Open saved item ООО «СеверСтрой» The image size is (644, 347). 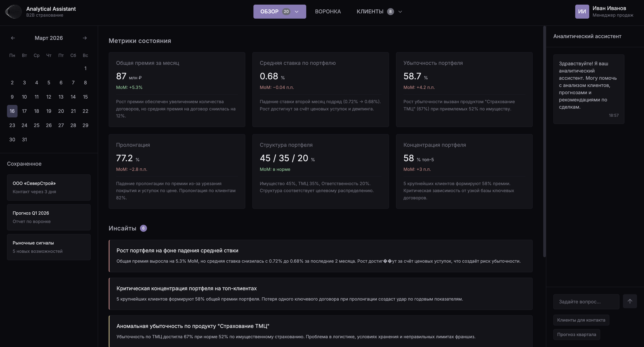[49, 188]
